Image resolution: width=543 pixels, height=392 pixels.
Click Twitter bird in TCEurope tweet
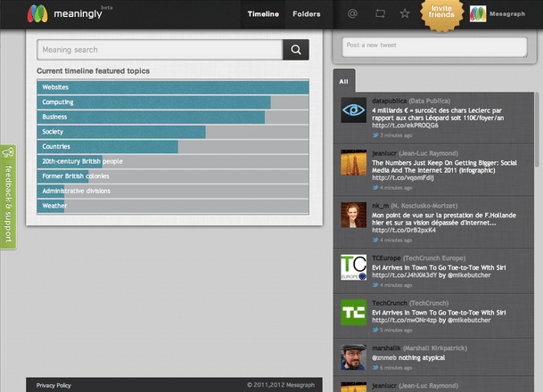[x=375, y=285]
